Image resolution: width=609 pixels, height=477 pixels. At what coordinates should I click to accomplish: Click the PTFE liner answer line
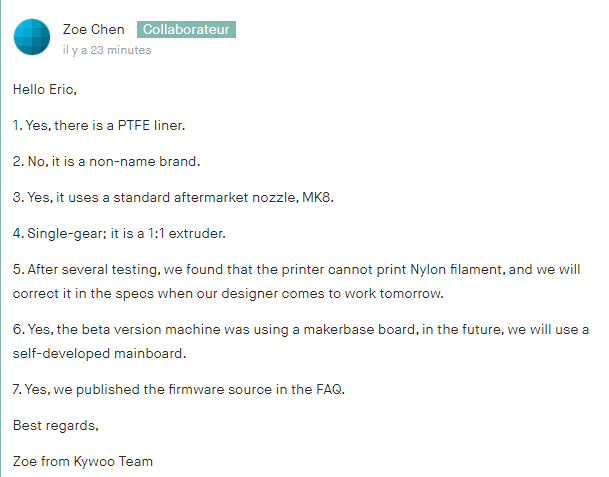tap(99, 125)
